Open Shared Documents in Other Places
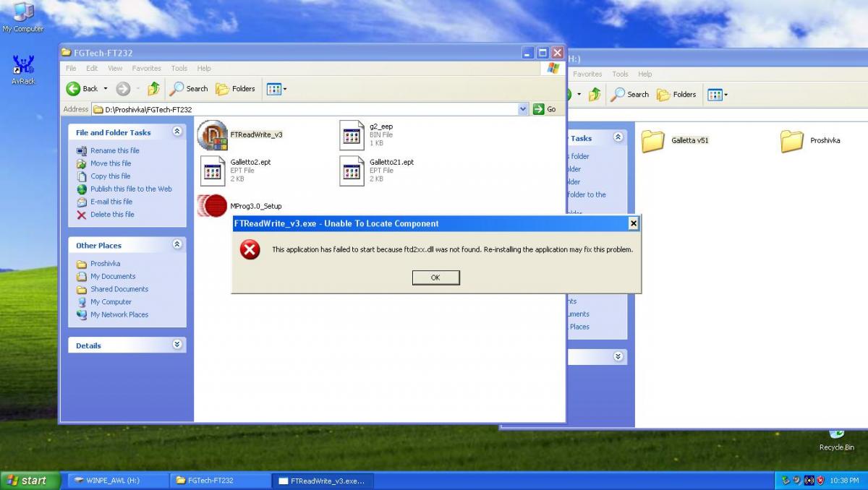Screen dimensions: 868x490 pyautogui.click(x=119, y=289)
